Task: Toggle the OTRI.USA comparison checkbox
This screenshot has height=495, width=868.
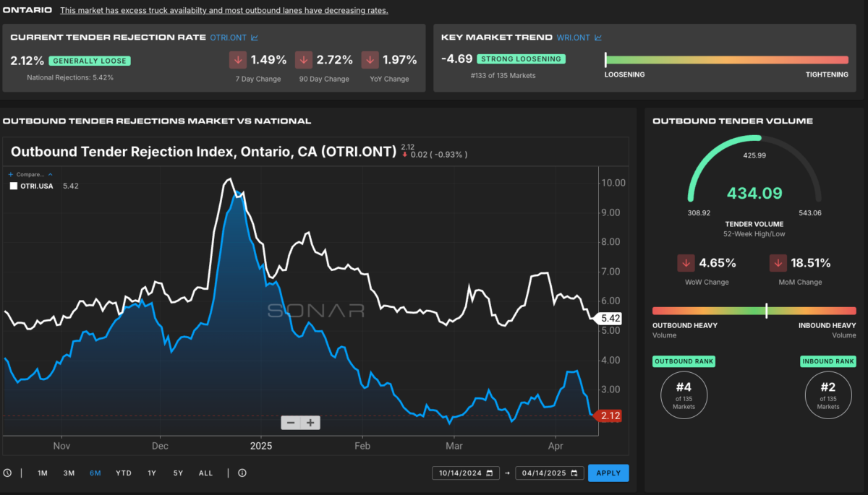Action: click(14, 186)
